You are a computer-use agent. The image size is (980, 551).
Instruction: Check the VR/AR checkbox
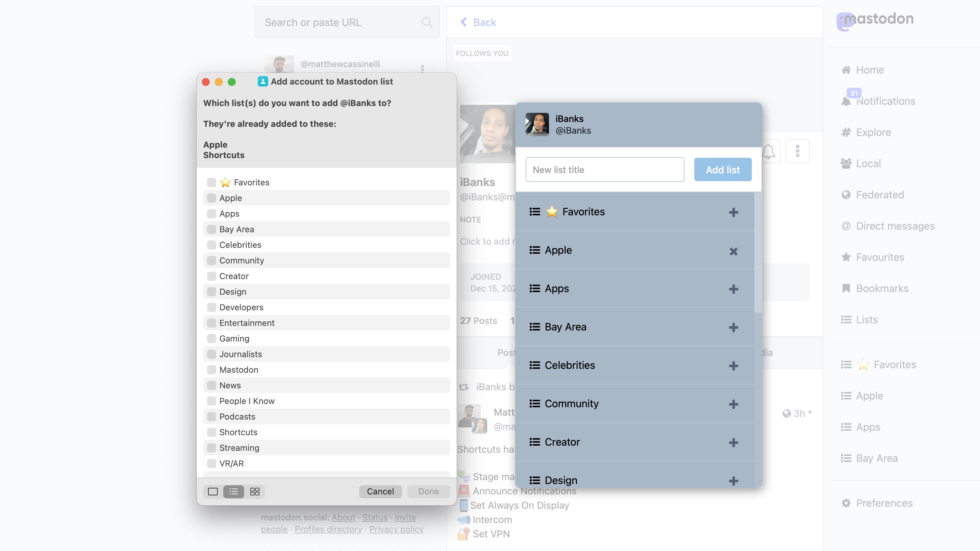[x=211, y=464]
